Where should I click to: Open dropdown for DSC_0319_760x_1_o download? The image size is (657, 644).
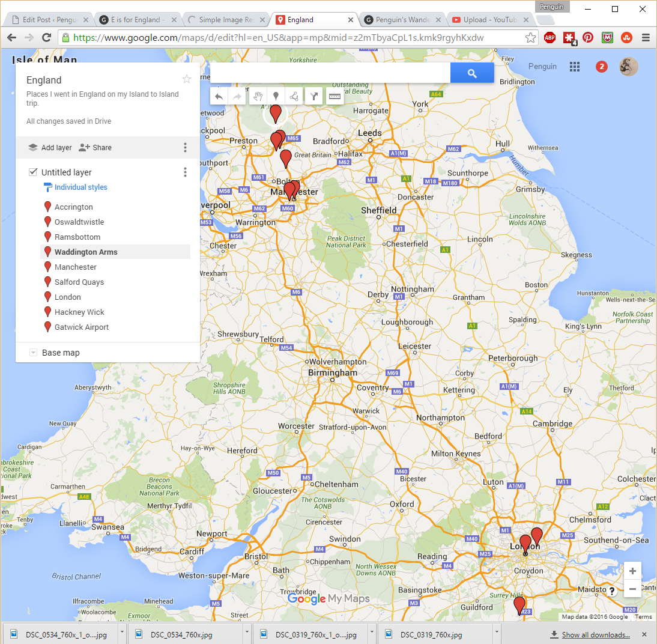click(372, 633)
